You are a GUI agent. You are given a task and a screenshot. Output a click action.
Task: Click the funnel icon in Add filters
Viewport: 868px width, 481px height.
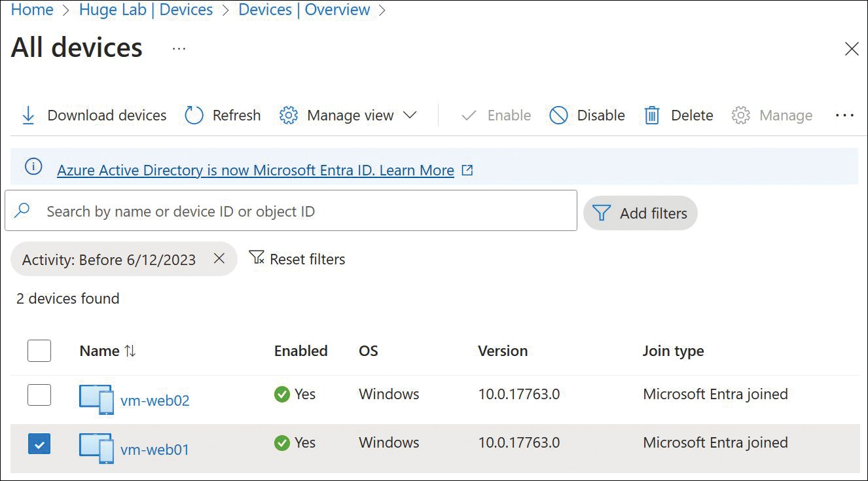pos(601,213)
